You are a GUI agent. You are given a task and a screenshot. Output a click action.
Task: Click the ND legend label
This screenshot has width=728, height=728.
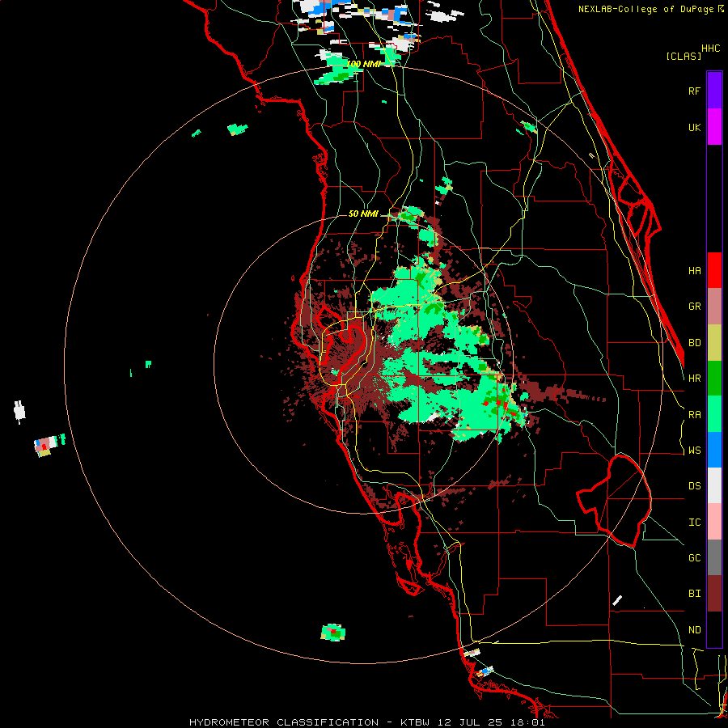pyautogui.click(x=694, y=630)
